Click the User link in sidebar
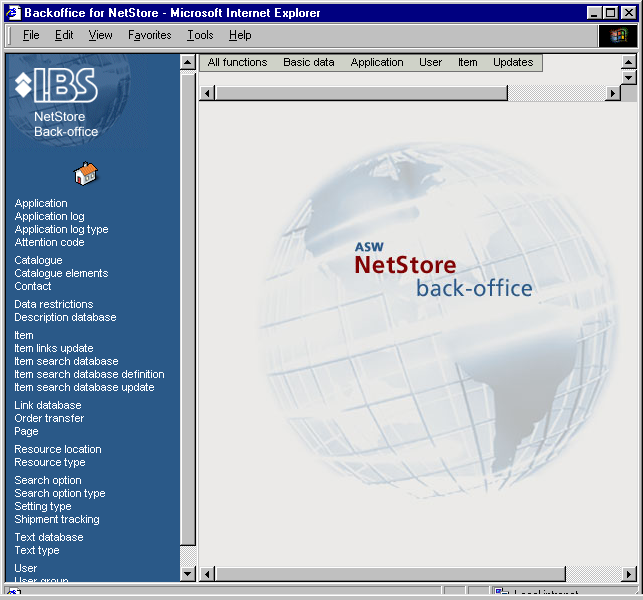Image resolution: width=643 pixels, height=600 pixels. (x=26, y=568)
